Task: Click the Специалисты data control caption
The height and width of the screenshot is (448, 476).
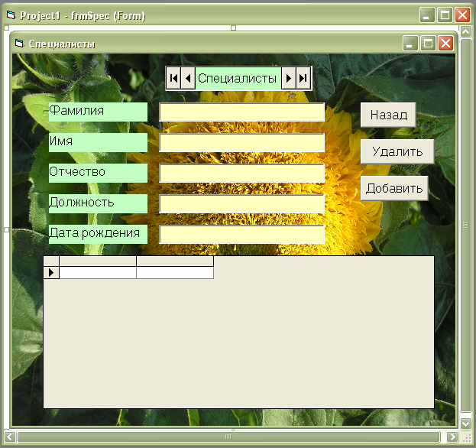Action: pos(238,79)
